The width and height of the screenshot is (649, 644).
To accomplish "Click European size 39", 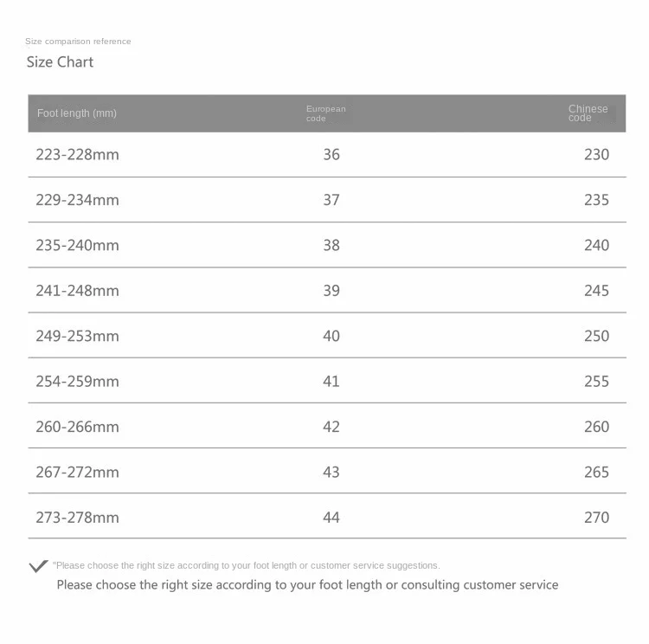I will [x=331, y=291].
